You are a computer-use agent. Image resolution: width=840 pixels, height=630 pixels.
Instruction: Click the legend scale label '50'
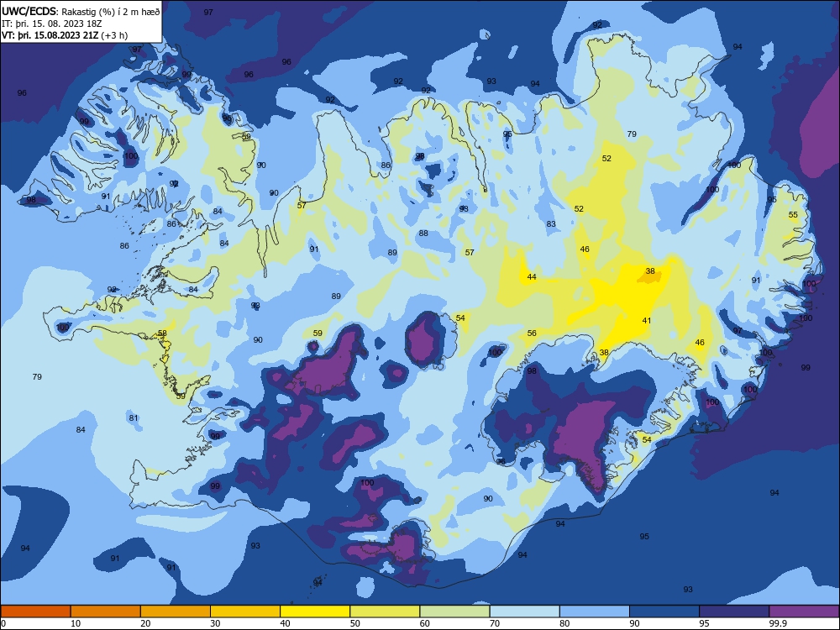pyautogui.click(x=355, y=623)
